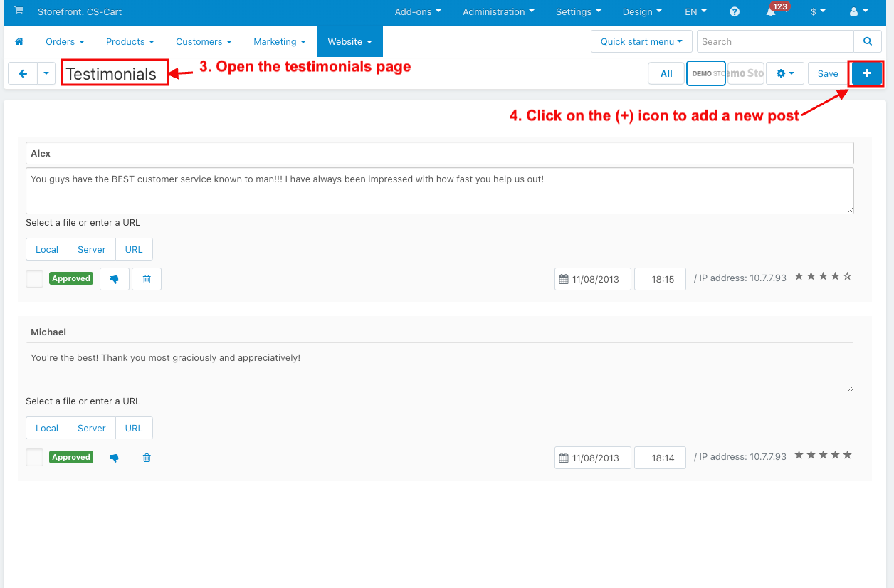Tick the checkbox for Michael's testimonial
This screenshot has width=894, height=588.
click(x=34, y=458)
